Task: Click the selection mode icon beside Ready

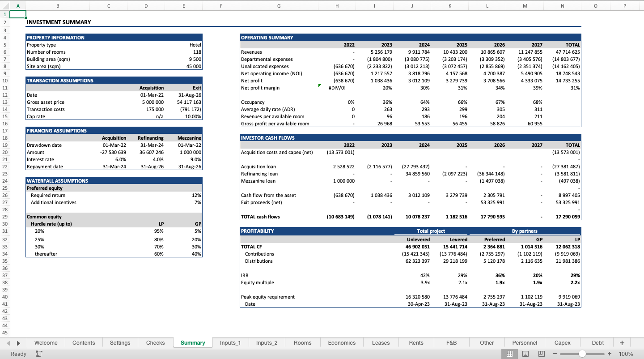Action: point(38,354)
